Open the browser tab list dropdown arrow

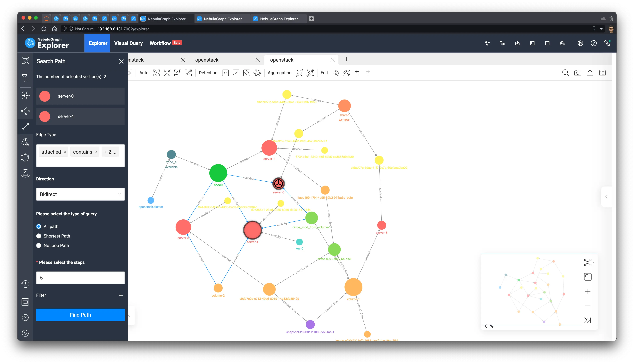click(602, 29)
